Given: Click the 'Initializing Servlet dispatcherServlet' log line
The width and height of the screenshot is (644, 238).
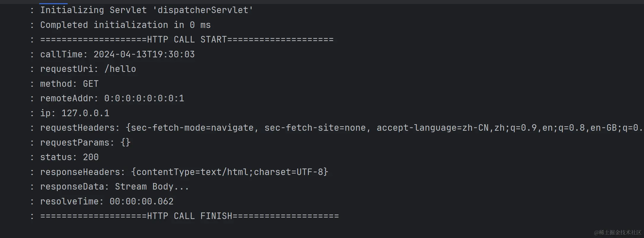Looking at the screenshot, I should 147,10.
